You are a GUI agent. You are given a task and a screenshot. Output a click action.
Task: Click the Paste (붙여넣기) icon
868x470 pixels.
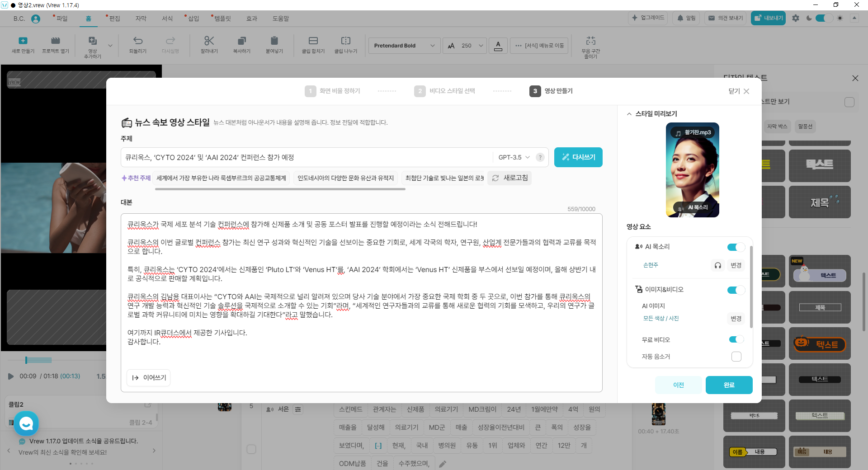pos(274,41)
